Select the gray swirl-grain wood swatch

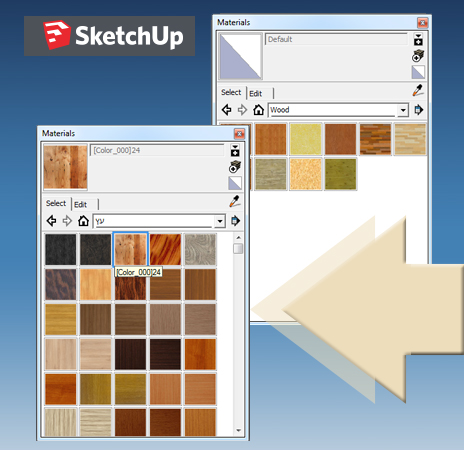[x=200, y=249]
